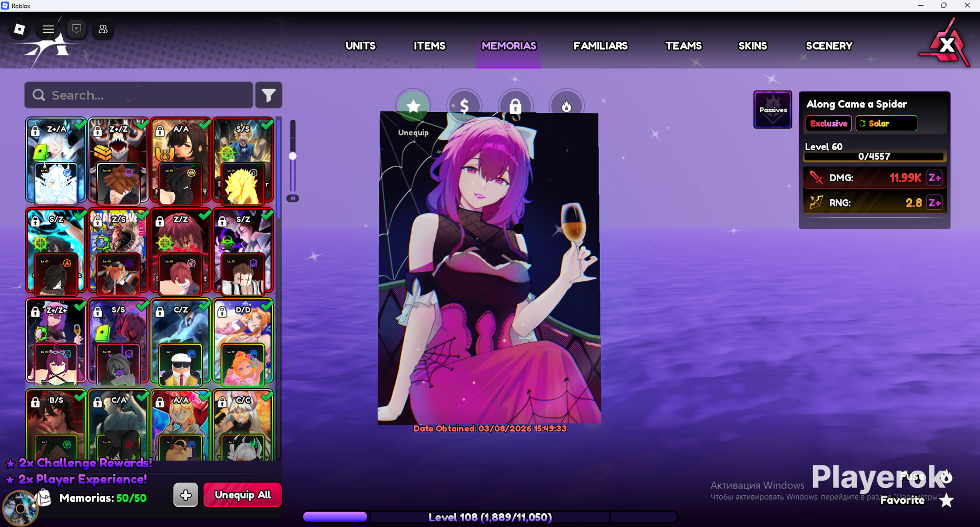Click the flame fuse icon above the artwork
This screenshot has width=980, height=527.
566,106
